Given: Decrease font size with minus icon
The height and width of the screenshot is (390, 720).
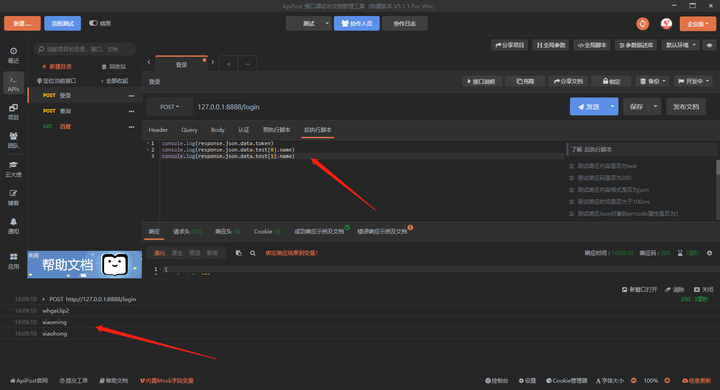Looking at the screenshot, I should [634, 380].
